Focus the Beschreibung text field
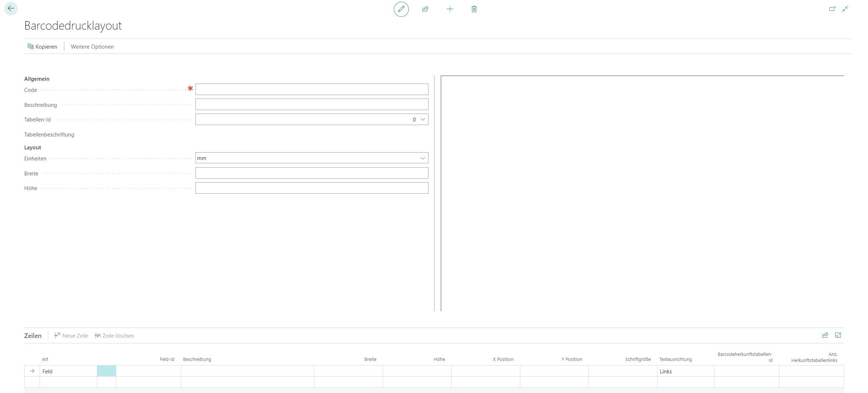This screenshot has height=393, width=868. 312,104
